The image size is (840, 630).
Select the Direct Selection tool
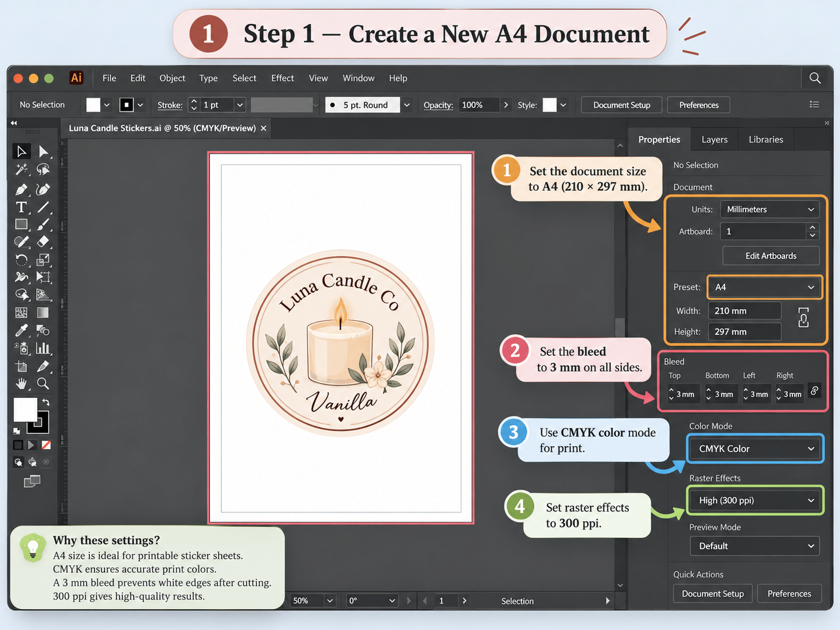44,151
